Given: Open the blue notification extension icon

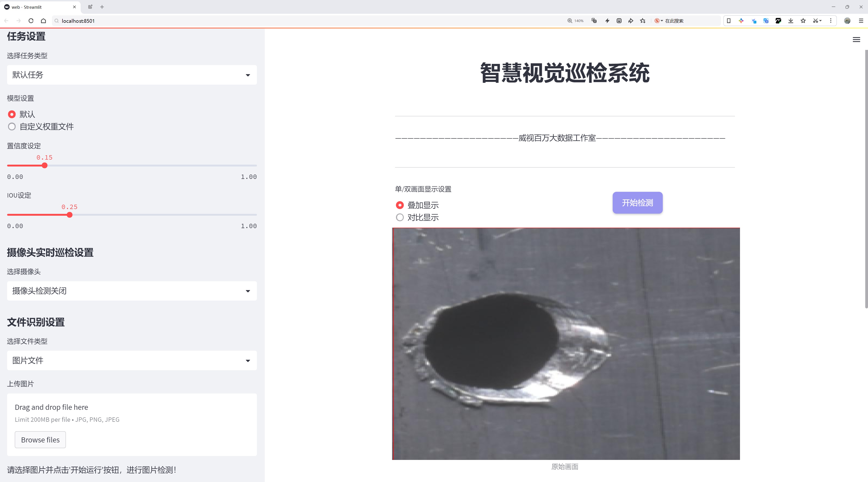Looking at the screenshot, I should point(754,20).
